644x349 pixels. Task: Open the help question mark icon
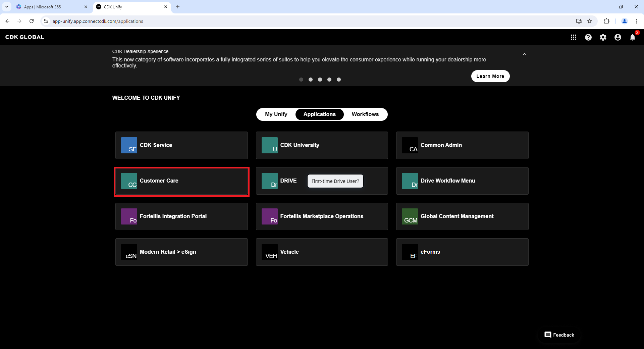click(x=588, y=37)
